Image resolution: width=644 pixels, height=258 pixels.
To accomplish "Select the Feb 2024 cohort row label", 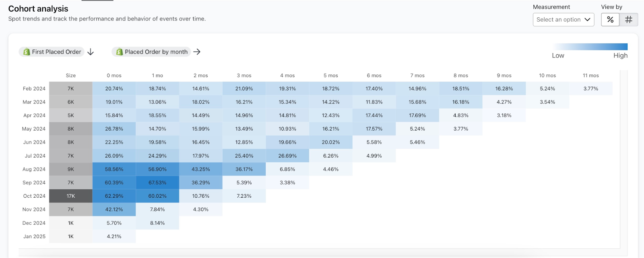I will click(34, 88).
